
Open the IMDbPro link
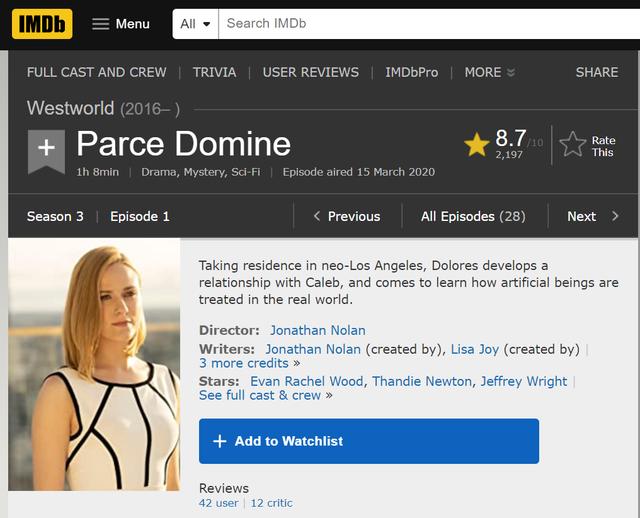pyautogui.click(x=412, y=72)
